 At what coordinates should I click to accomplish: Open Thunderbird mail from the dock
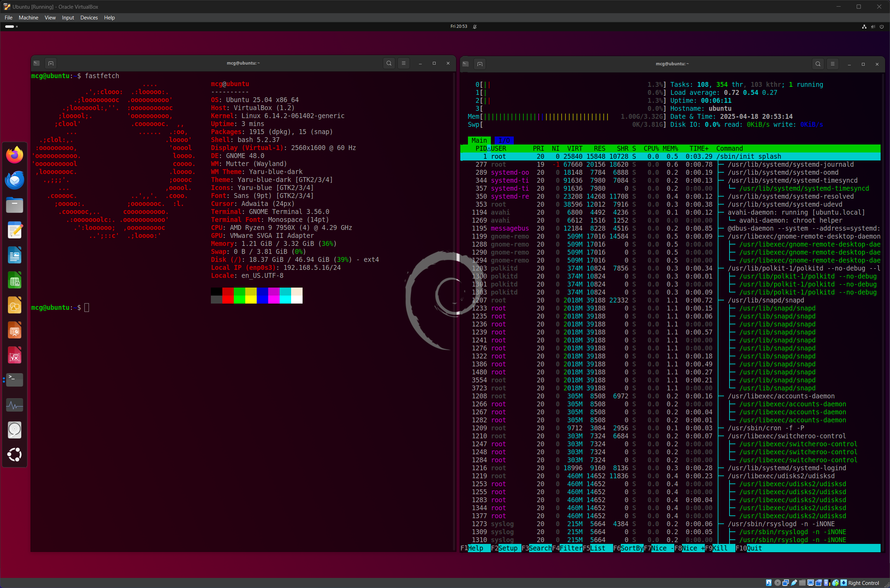pyautogui.click(x=15, y=180)
